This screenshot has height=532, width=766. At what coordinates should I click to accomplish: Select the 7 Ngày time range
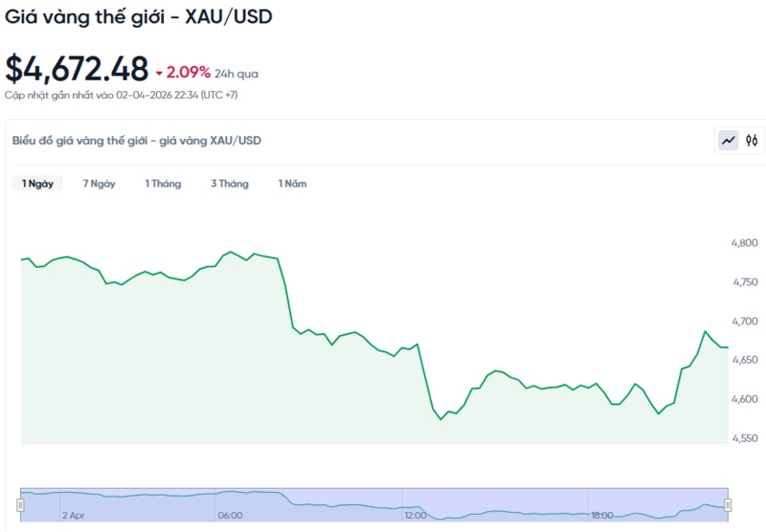(x=99, y=184)
